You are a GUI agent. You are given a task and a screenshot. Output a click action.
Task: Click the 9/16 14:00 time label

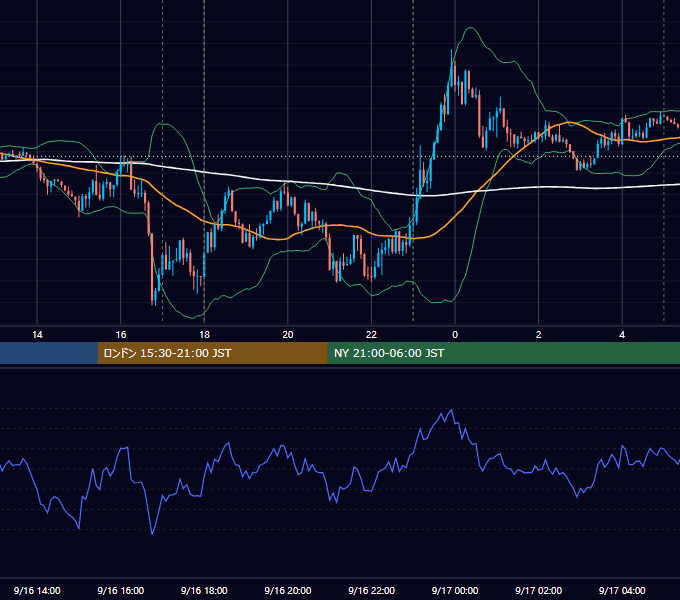coord(37,590)
